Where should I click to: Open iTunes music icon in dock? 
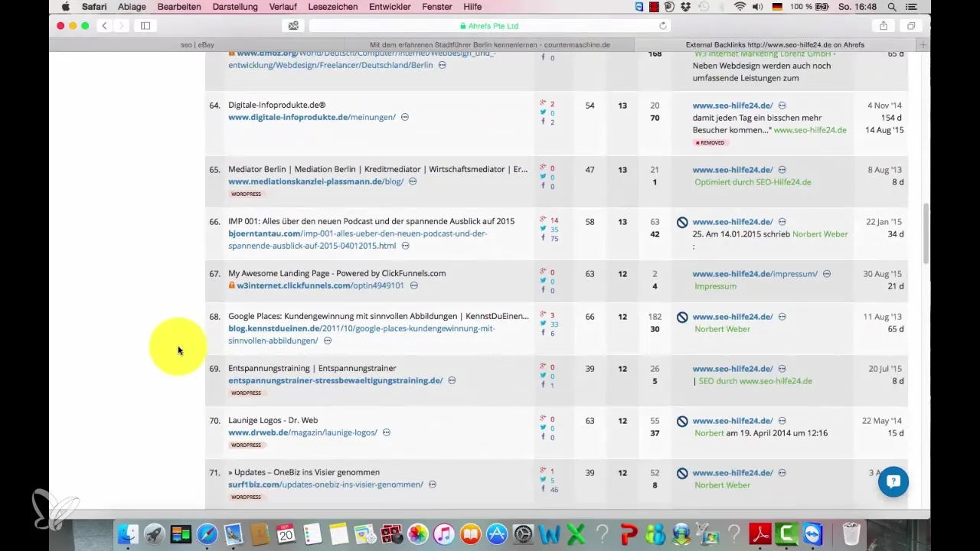pos(444,533)
